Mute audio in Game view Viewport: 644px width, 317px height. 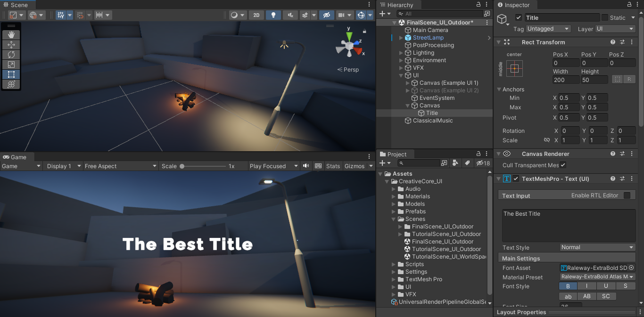tap(306, 166)
